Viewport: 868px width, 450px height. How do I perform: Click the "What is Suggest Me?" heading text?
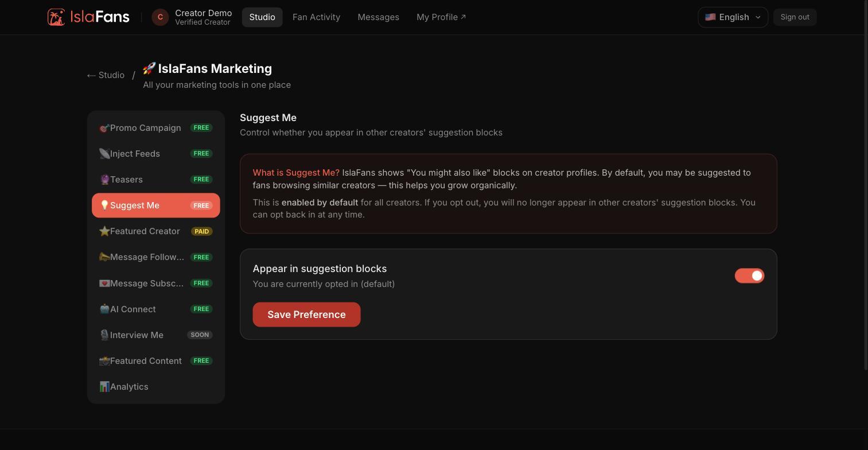point(296,173)
